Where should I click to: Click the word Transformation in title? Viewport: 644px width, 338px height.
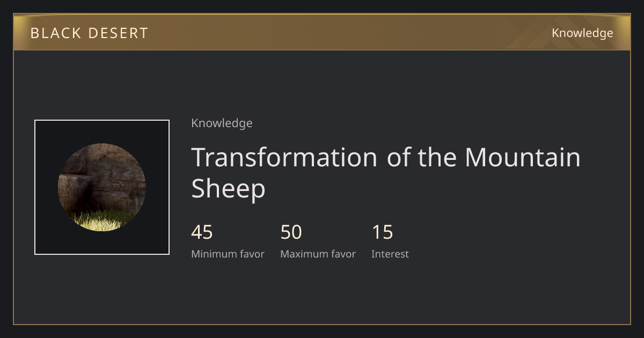(284, 157)
